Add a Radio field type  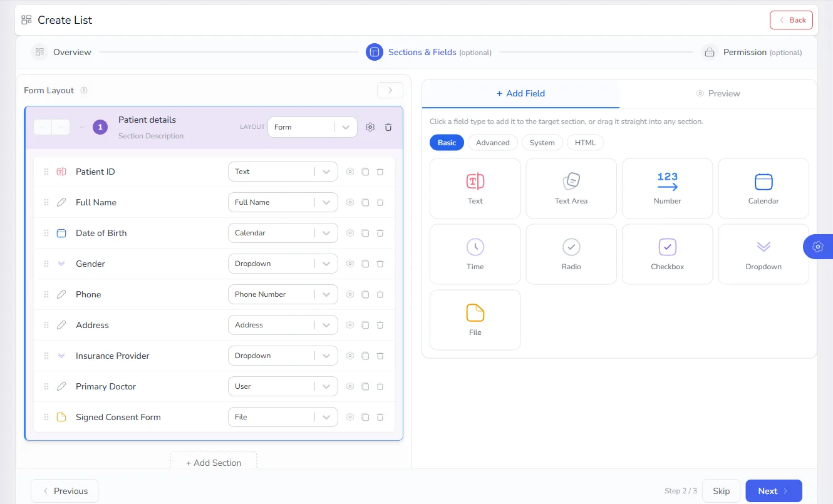(x=571, y=254)
